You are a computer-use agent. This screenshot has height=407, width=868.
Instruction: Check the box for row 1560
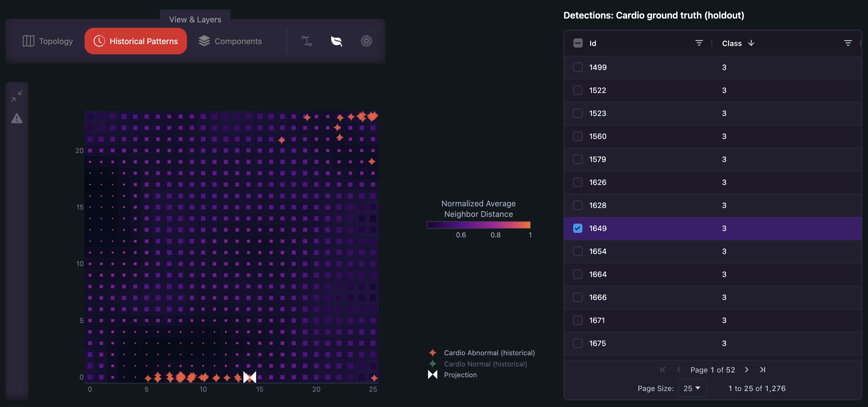tap(578, 136)
